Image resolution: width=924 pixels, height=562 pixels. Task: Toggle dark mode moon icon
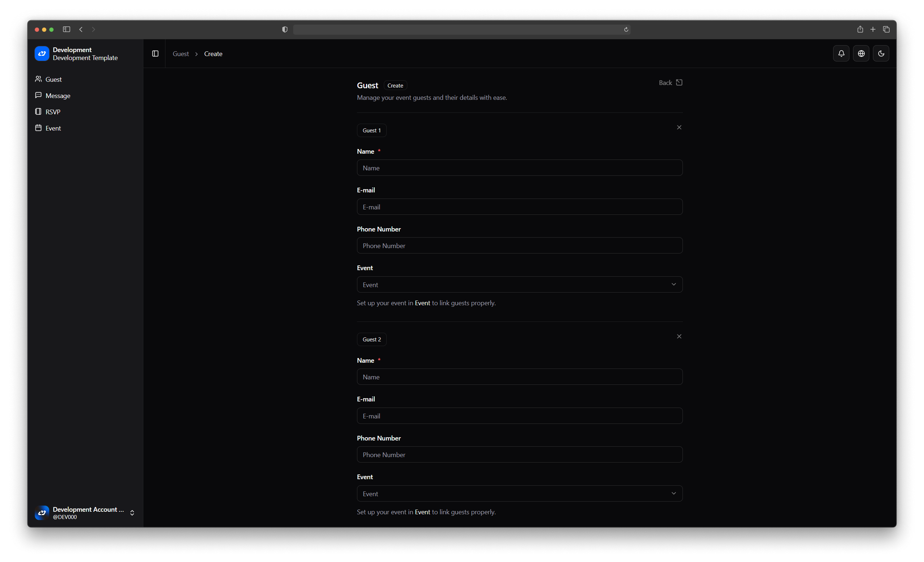pyautogui.click(x=881, y=54)
